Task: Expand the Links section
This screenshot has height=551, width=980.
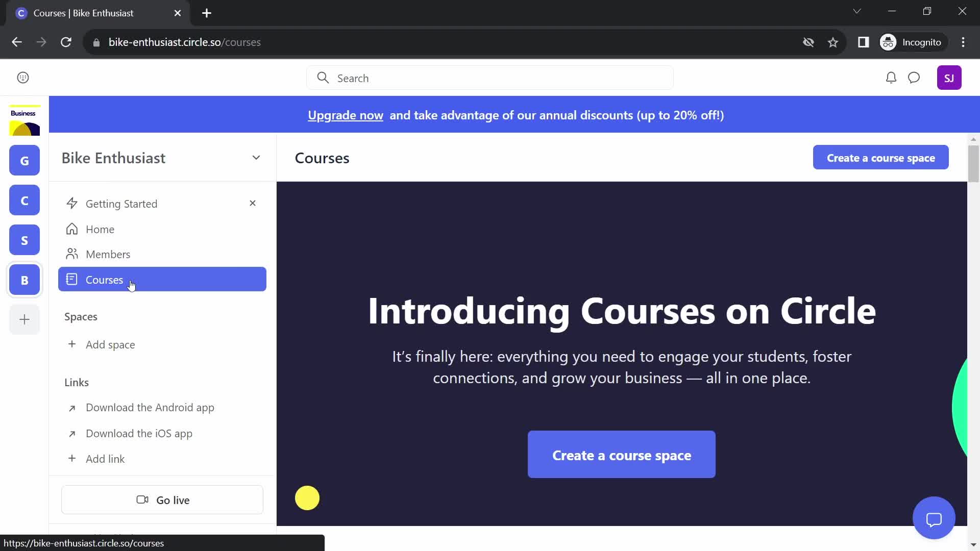Action: [76, 382]
